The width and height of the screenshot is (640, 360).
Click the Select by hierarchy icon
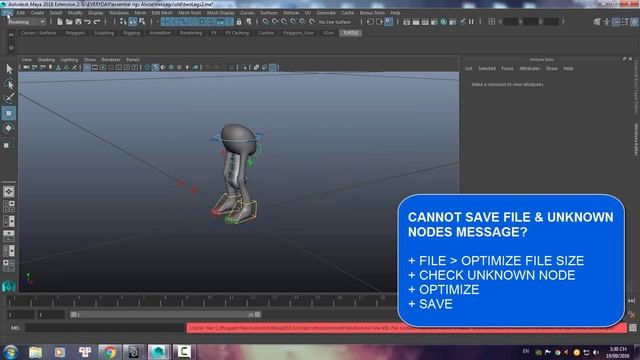(123, 22)
